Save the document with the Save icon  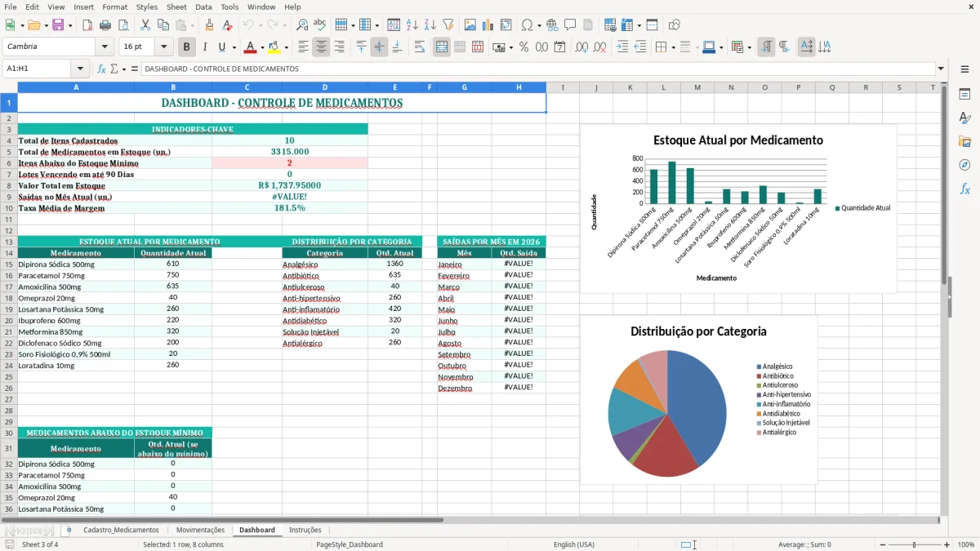pos(58,25)
